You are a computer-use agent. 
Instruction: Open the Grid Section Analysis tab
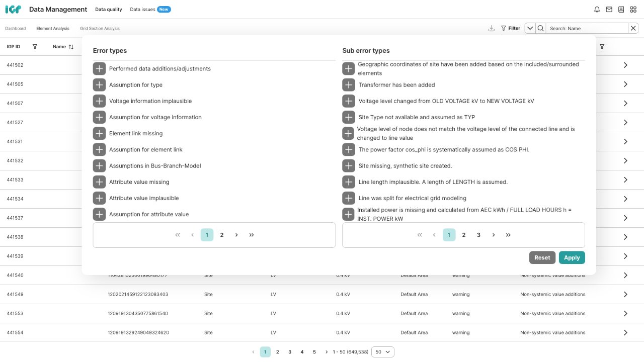tap(100, 29)
